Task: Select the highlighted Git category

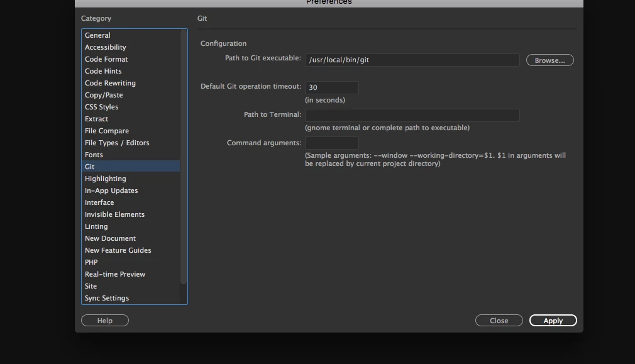Action: coord(130,167)
